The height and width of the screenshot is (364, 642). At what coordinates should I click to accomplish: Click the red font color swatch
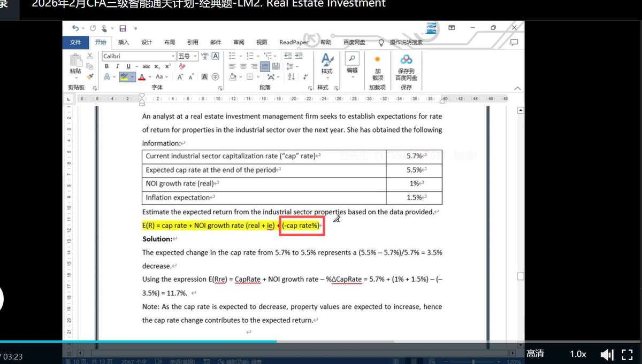(142, 77)
